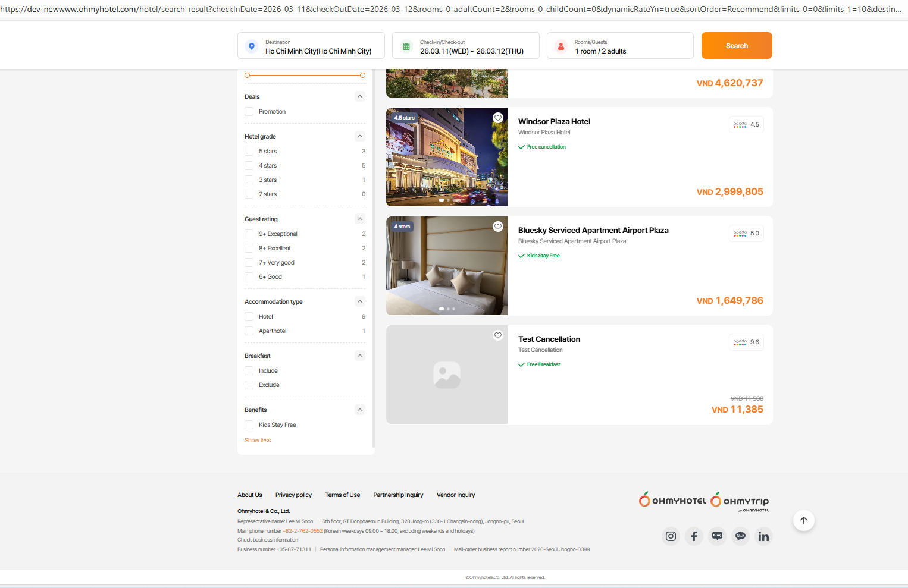Viewport: 908px width, 588px height.
Task: Open About Us footer link
Action: click(x=250, y=495)
